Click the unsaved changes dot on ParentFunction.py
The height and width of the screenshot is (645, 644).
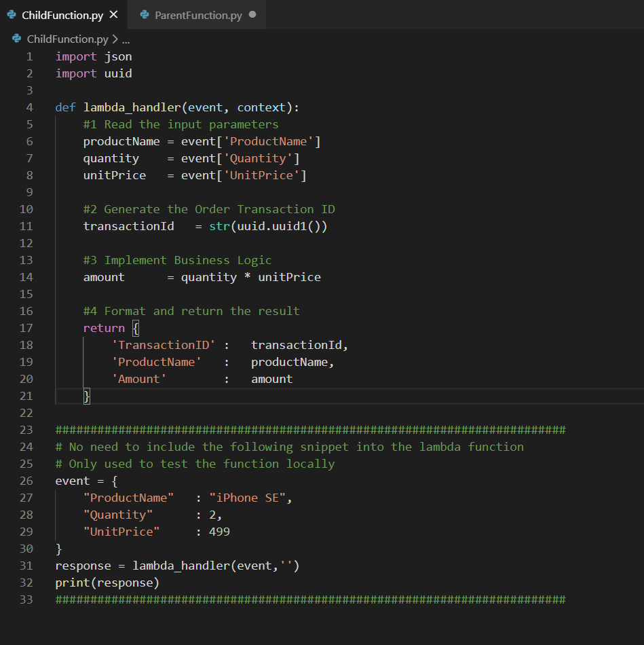click(254, 14)
